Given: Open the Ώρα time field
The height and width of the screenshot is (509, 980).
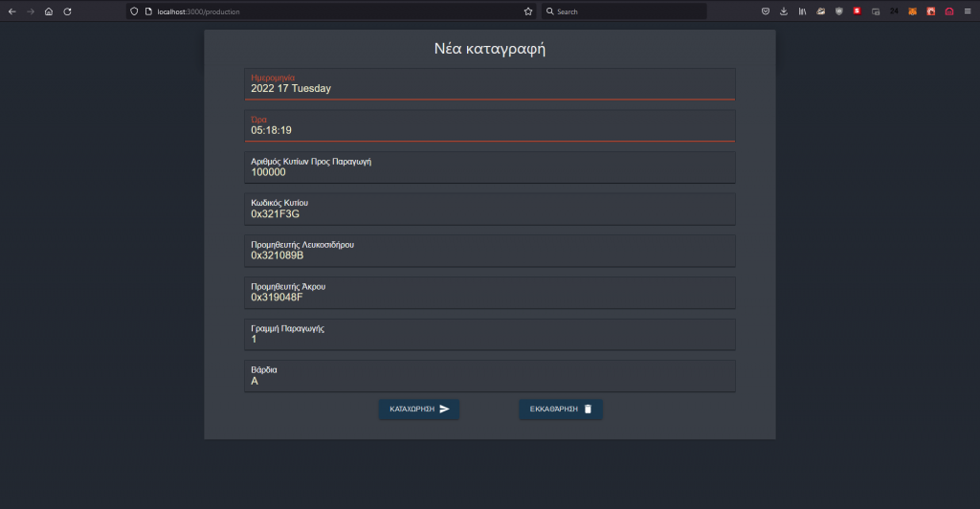Looking at the screenshot, I should 489,126.
